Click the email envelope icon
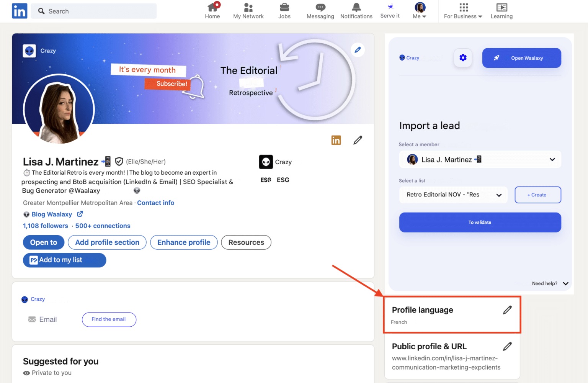 [x=32, y=319]
